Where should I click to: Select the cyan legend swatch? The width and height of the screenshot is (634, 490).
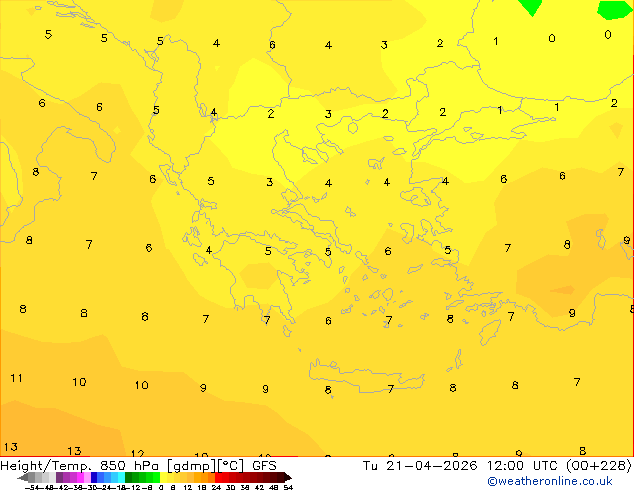[121, 477]
